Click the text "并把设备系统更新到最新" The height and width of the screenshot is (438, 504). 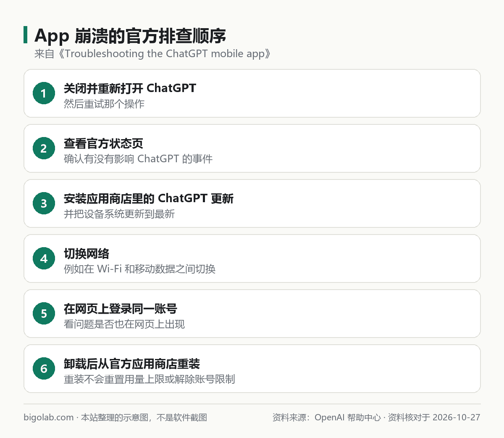click(x=119, y=214)
